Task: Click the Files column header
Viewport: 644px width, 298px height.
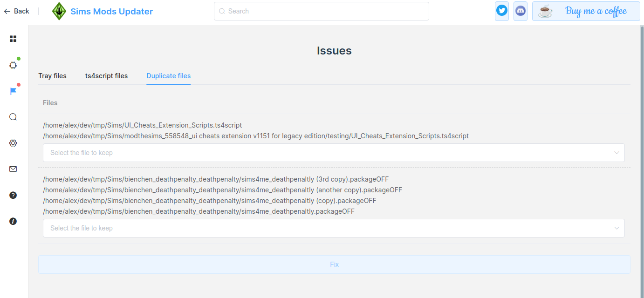Action: [x=50, y=103]
